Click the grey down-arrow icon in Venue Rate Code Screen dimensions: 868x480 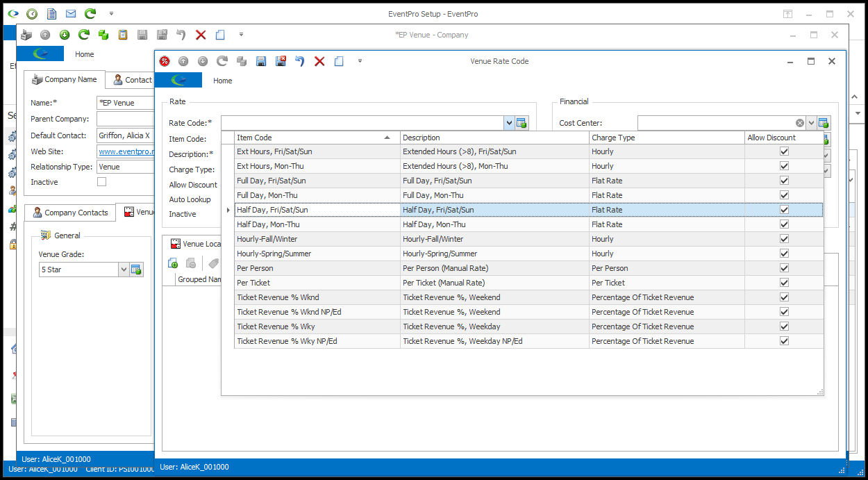203,61
